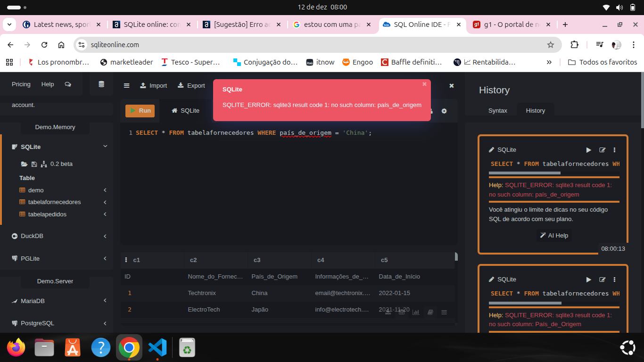Expand the PostgreSQL section

pyautogui.click(x=105, y=323)
